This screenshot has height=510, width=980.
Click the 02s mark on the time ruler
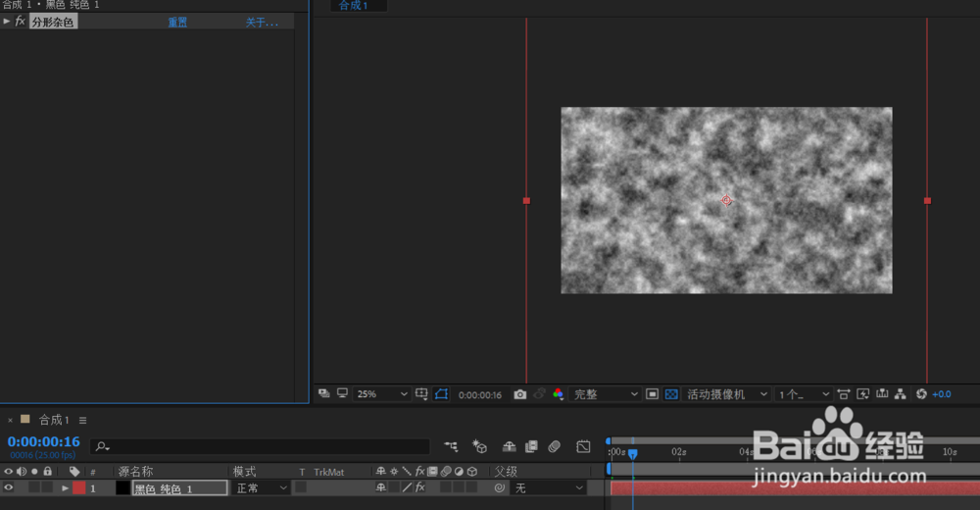click(679, 452)
